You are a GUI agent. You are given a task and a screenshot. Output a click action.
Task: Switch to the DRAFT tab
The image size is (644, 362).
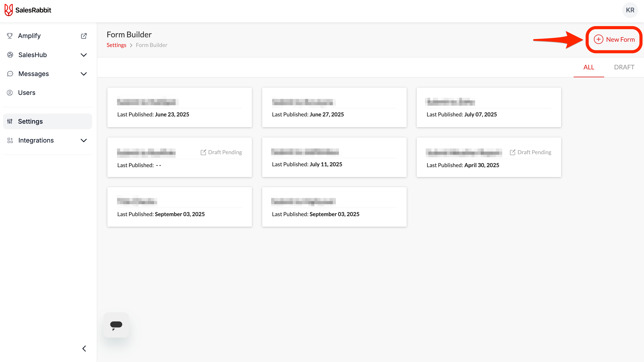tap(624, 67)
